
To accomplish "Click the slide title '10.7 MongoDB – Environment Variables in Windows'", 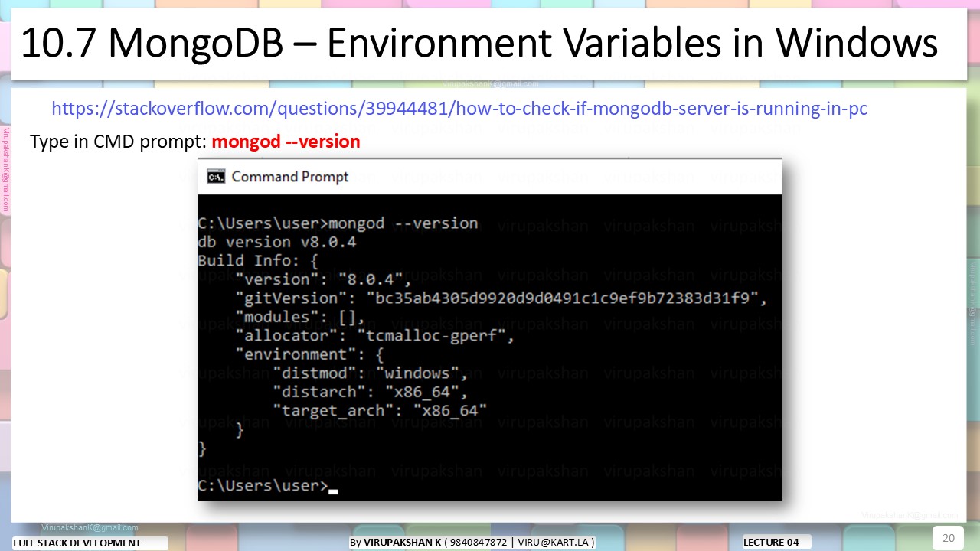I will (479, 44).
